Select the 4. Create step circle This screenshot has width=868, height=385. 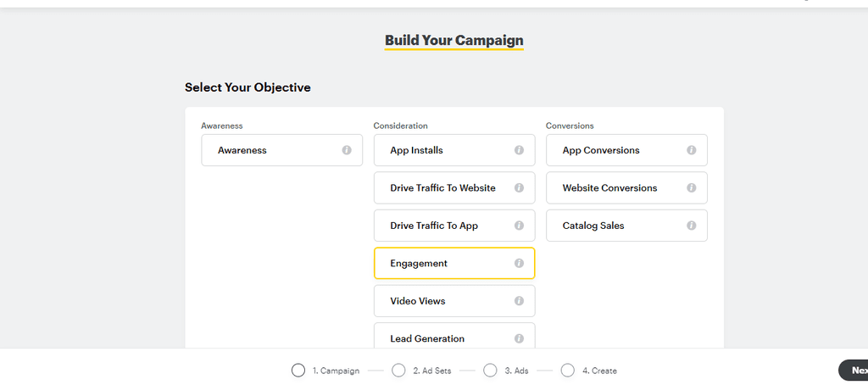point(567,370)
